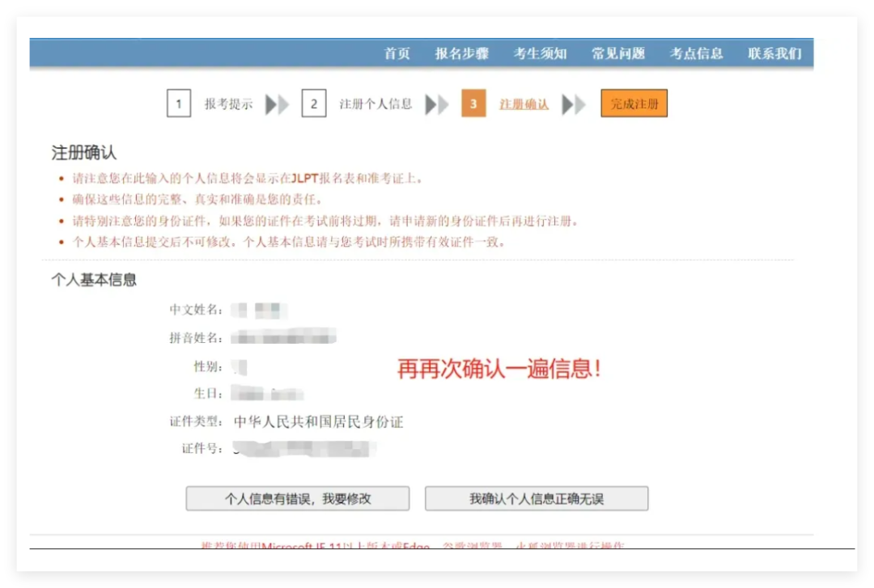Click the step 2 number box
Screen dimensions: 874x588
(314, 104)
